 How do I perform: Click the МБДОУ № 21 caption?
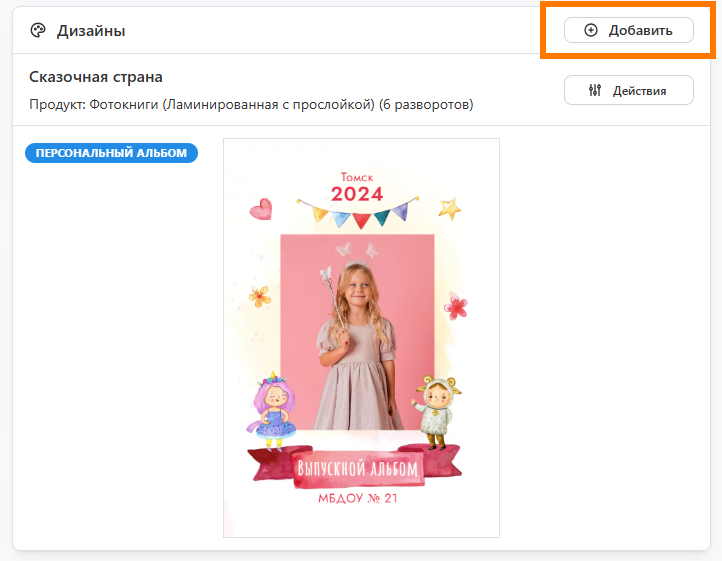click(x=357, y=498)
